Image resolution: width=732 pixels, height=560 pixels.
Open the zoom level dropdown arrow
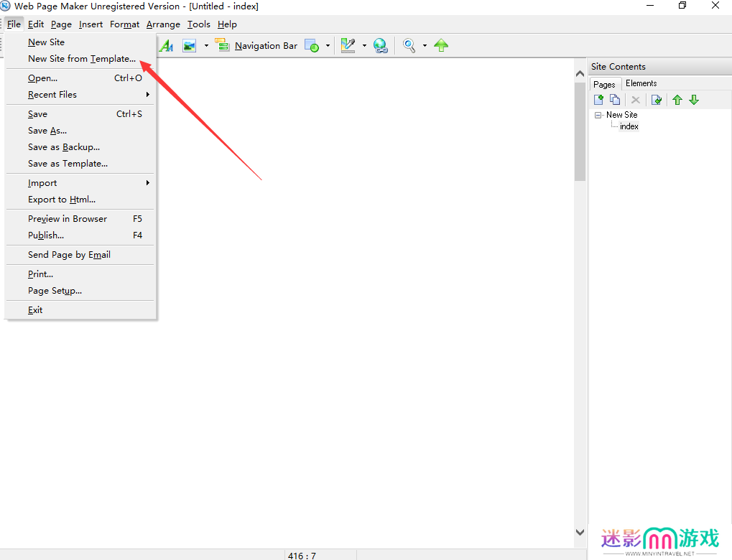click(x=425, y=46)
